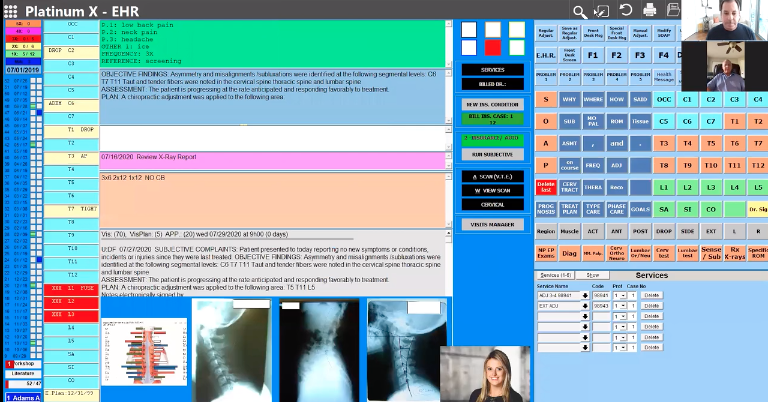
Task: Click the ROM button
Action: (616, 121)
